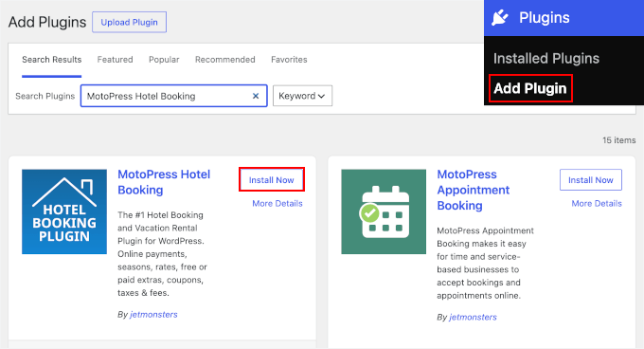Click the '15 items' count text
The height and width of the screenshot is (349, 644).
(619, 140)
